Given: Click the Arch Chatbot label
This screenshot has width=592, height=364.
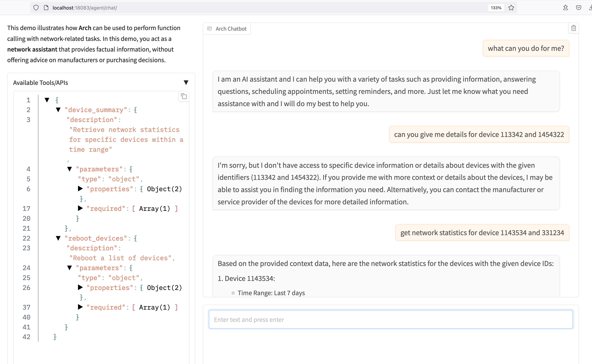Looking at the screenshot, I should (x=231, y=29).
